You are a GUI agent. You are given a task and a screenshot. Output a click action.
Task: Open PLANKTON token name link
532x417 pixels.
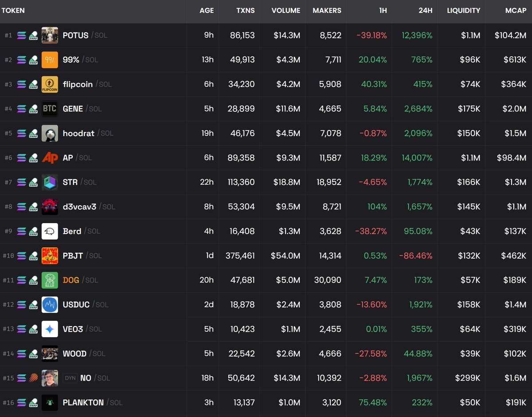(x=83, y=403)
